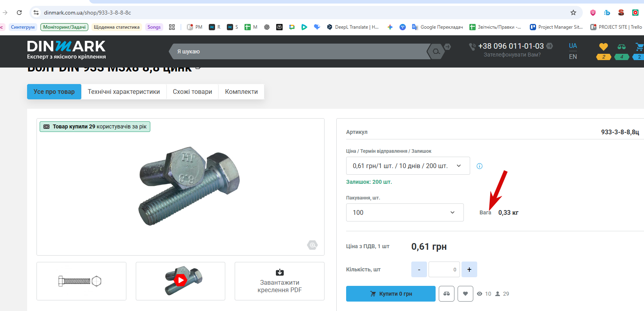The height and width of the screenshot is (311, 644).
Task: Click the arrow icon after the phone number
Action: 550,46
